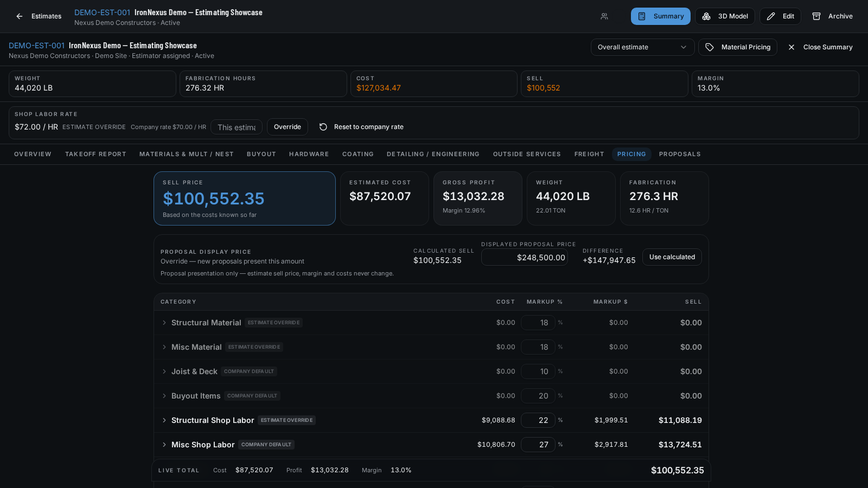868x488 pixels.
Task: Click the Material Pricing tag icon
Action: [710, 47]
